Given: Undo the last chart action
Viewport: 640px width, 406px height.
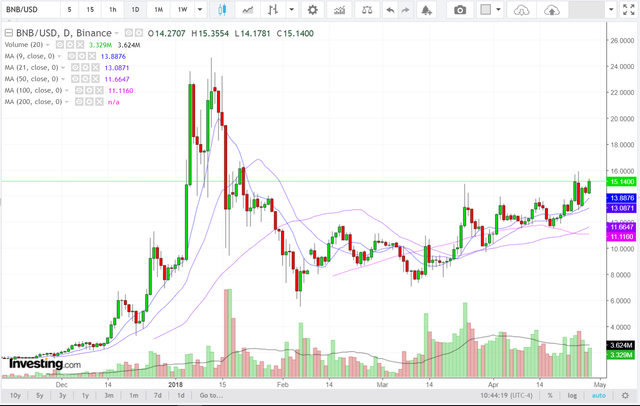Looking at the screenshot, I should [x=390, y=10].
